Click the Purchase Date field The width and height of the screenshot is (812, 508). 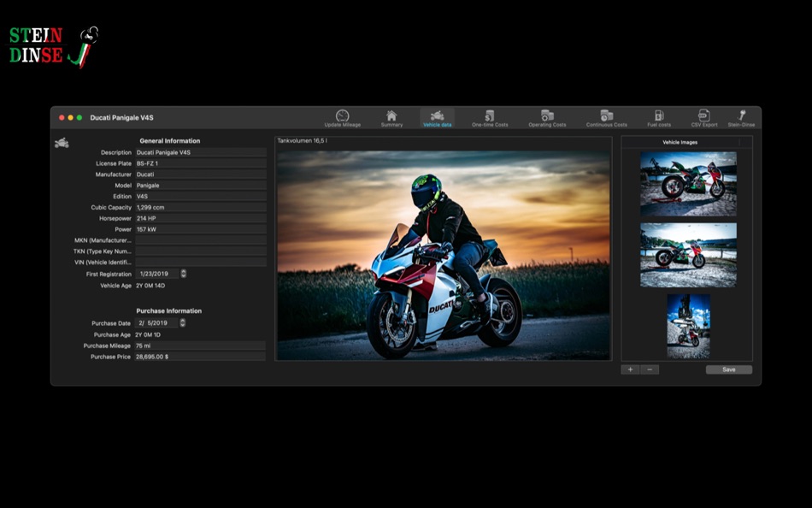point(156,323)
